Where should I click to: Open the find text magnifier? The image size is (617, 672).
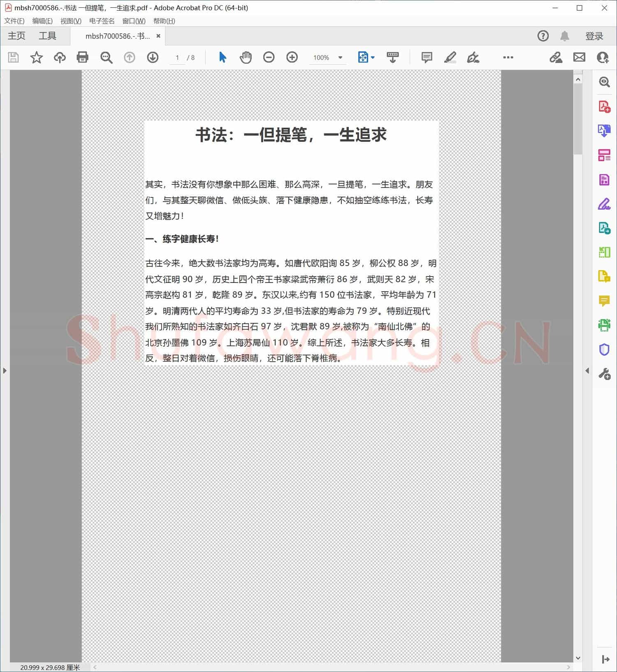[x=106, y=57]
